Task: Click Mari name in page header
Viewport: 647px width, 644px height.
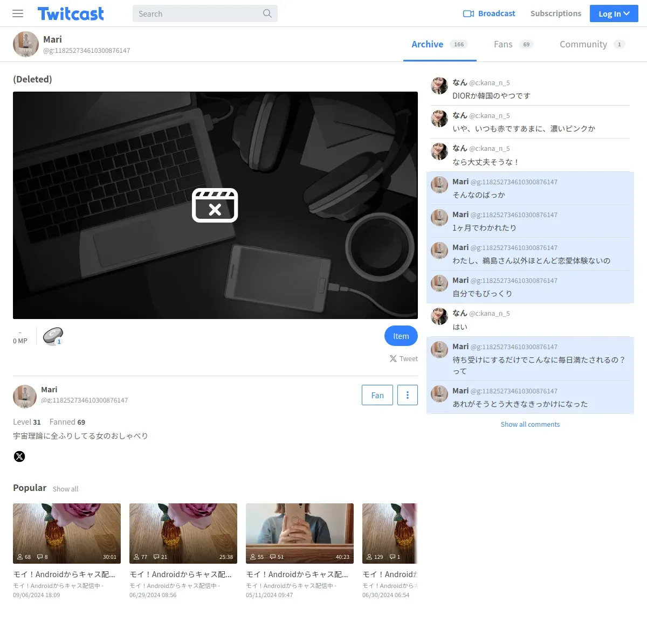Action: (x=52, y=39)
